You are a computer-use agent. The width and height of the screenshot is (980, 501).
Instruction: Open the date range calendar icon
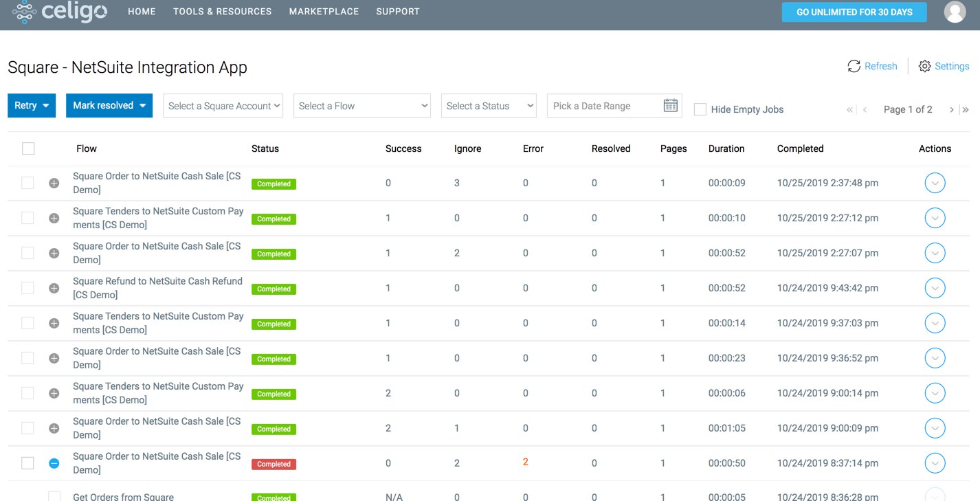tap(670, 106)
